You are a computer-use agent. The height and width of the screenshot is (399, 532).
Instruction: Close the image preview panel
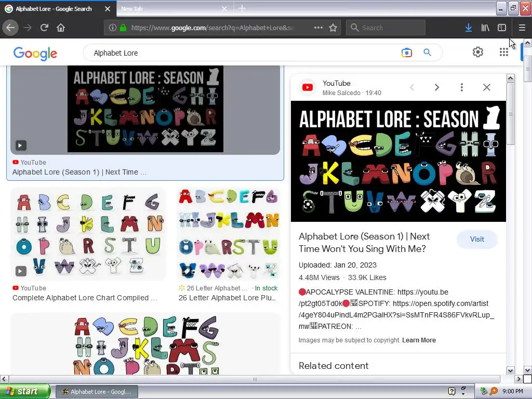pyautogui.click(x=486, y=87)
